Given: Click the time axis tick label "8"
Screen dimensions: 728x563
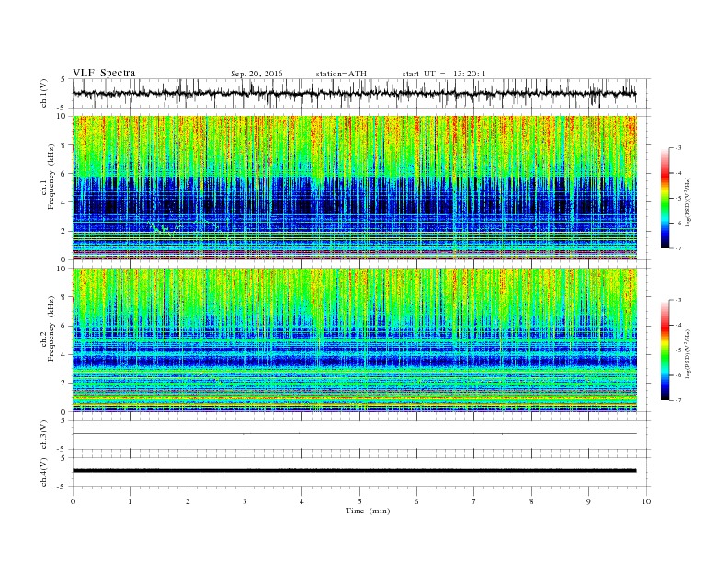Looking at the screenshot, I should [x=531, y=501].
